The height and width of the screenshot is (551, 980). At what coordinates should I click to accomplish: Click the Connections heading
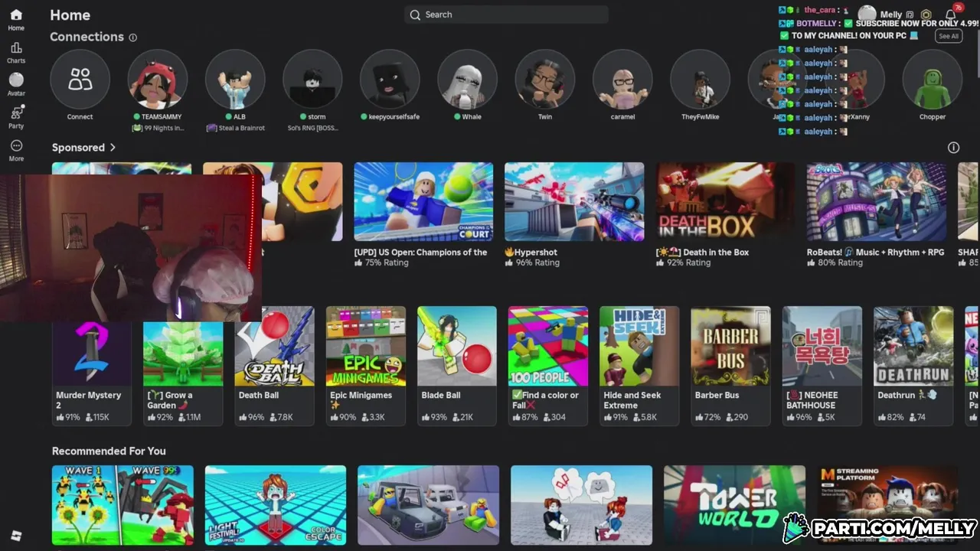click(x=87, y=37)
